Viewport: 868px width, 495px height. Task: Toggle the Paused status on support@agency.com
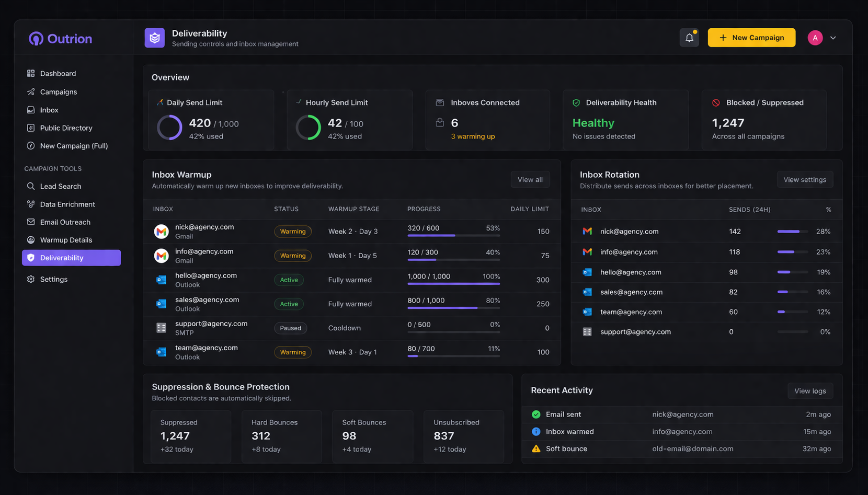coord(291,328)
